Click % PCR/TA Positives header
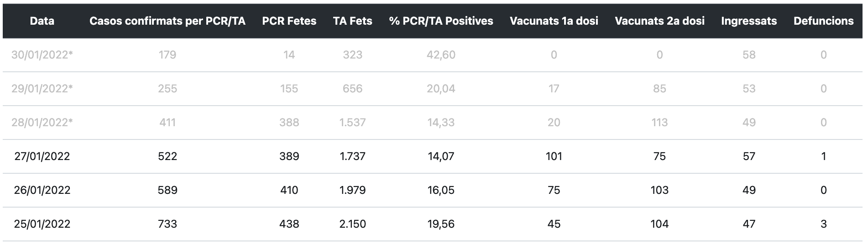This screenshot has height=246, width=868. coord(441,21)
